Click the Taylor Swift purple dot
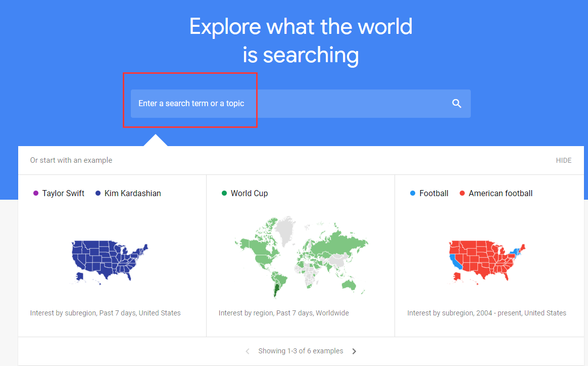 click(x=36, y=193)
